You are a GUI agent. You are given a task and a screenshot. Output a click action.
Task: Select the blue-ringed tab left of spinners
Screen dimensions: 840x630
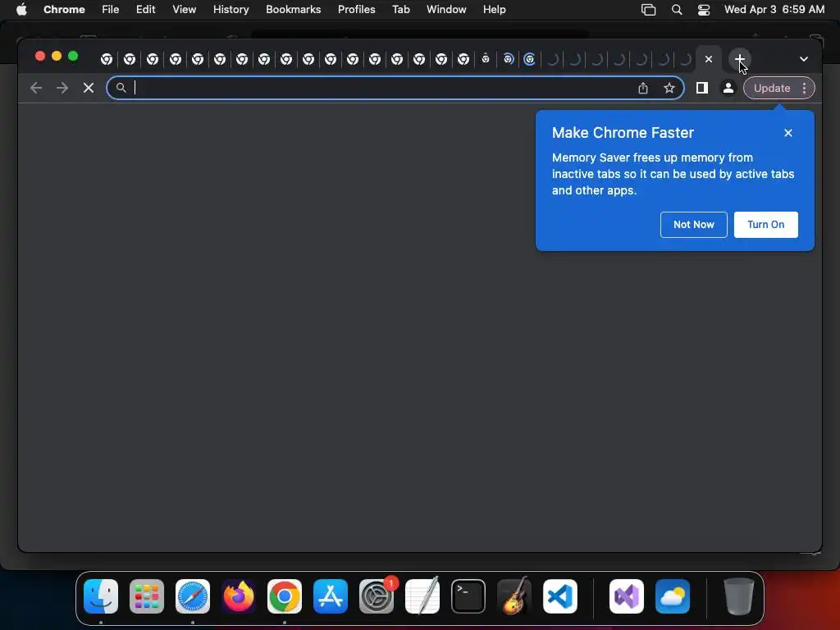(529, 59)
